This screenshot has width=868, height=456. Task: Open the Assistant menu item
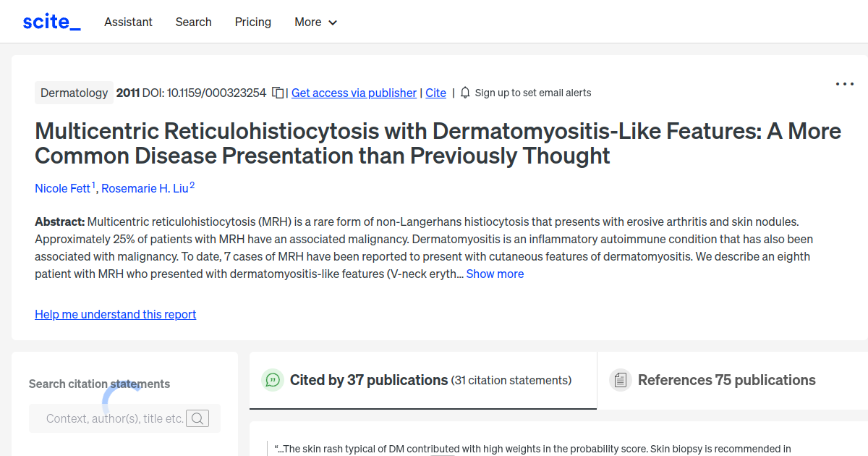pyautogui.click(x=128, y=22)
